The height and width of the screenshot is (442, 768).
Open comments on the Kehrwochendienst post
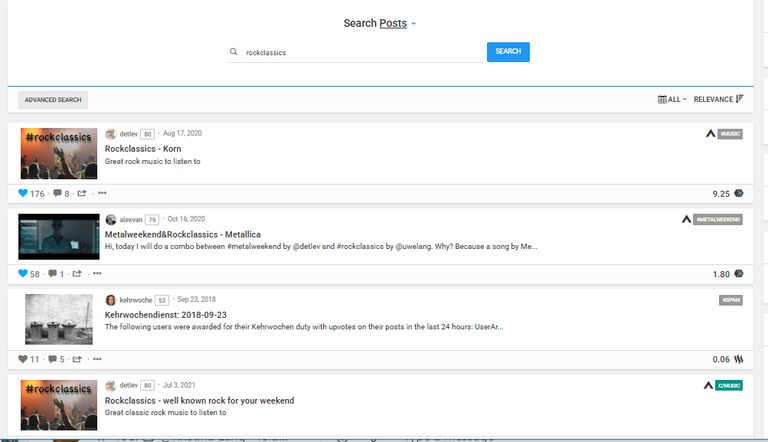52,359
